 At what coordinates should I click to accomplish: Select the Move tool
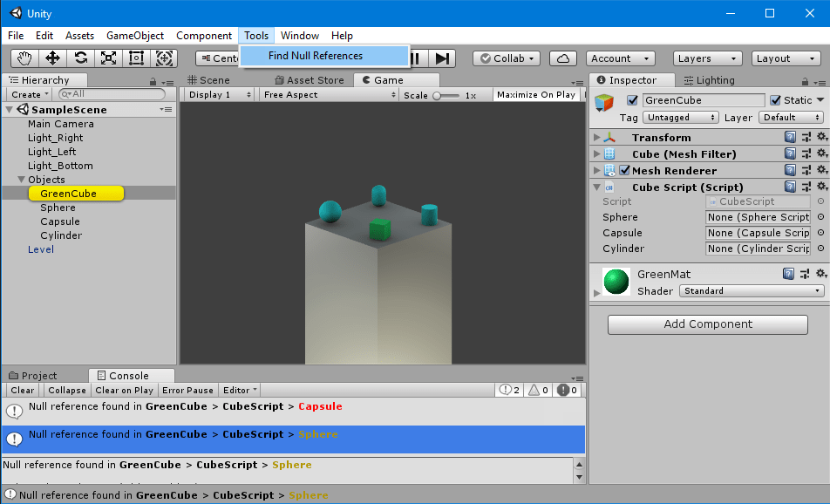[52, 58]
